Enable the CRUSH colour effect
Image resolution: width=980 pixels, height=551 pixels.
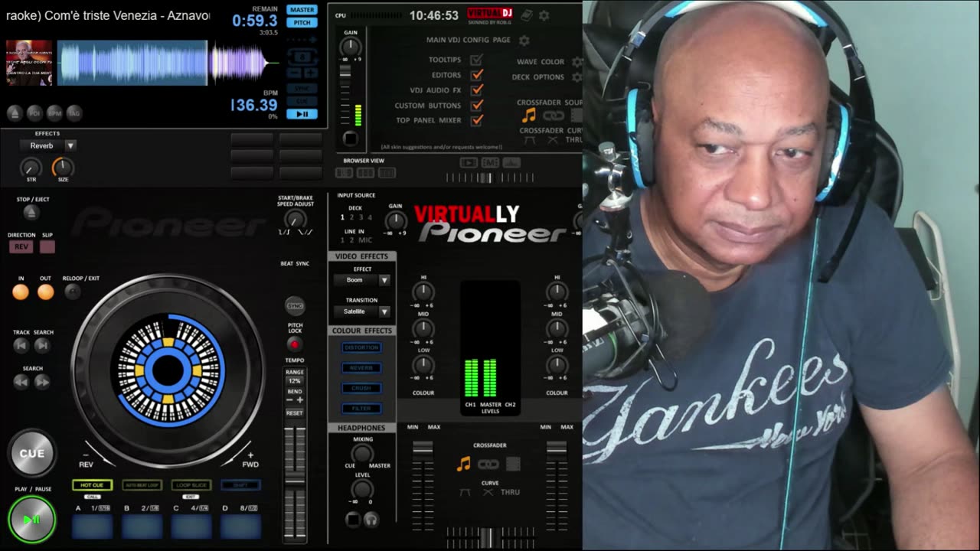point(361,388)
